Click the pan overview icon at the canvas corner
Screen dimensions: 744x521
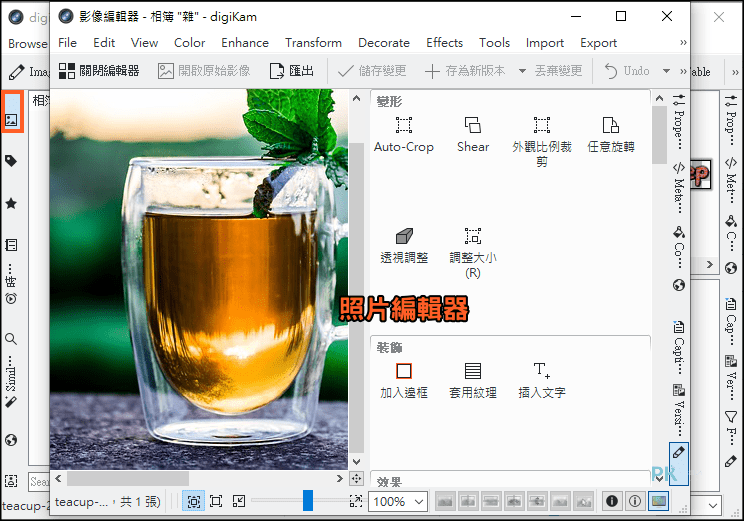[356, 478]
